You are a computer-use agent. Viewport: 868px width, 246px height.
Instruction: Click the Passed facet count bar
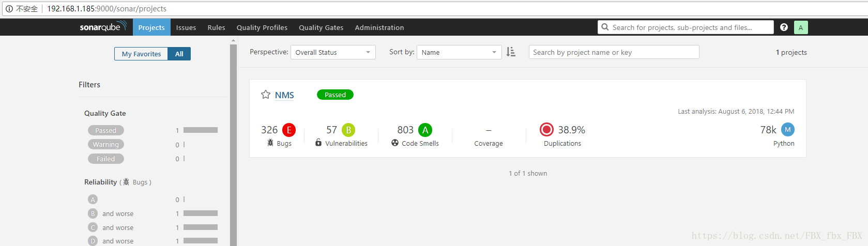[201, 130]
